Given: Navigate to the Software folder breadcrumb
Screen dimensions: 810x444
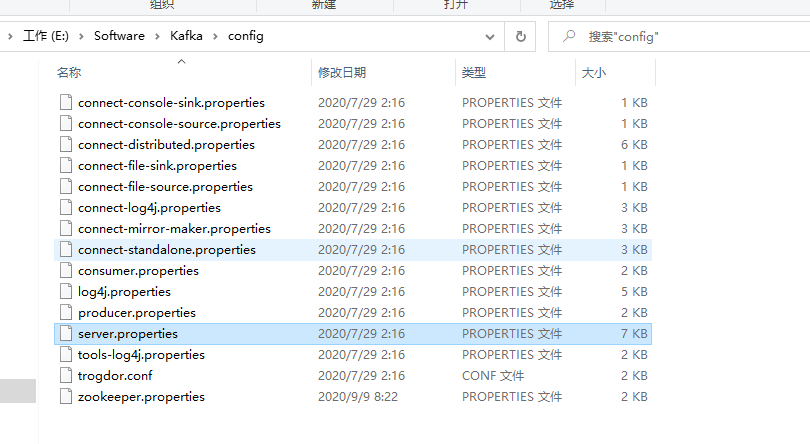Looking at the screenshot, I should 119,36.
